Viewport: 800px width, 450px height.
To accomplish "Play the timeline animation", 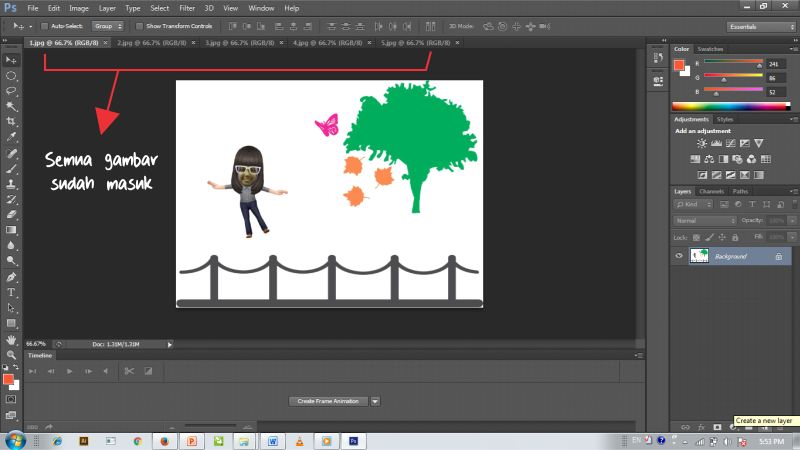I will [x=69, y=371].
